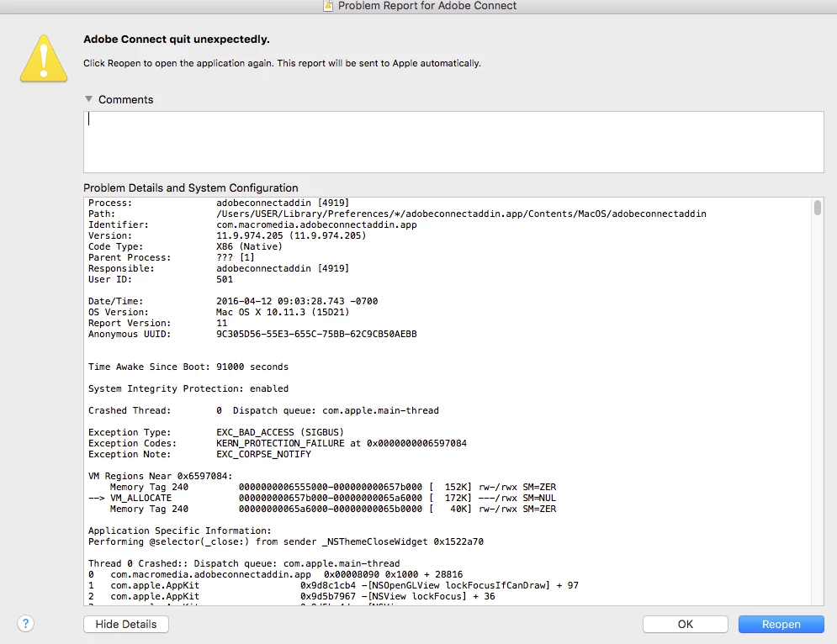Click the 'Performing @selector(_close:)' line
Viewport: 837px width, 644px height.
tap(286, 541)
